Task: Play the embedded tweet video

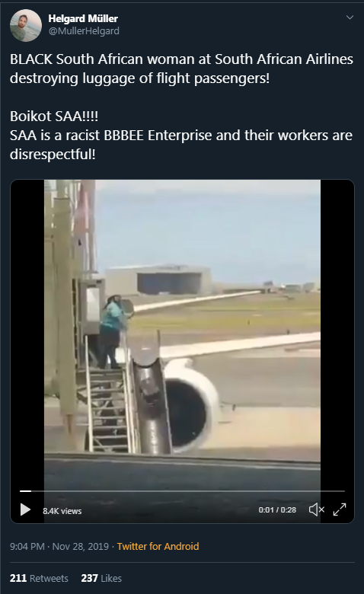Action: point(25,509)
